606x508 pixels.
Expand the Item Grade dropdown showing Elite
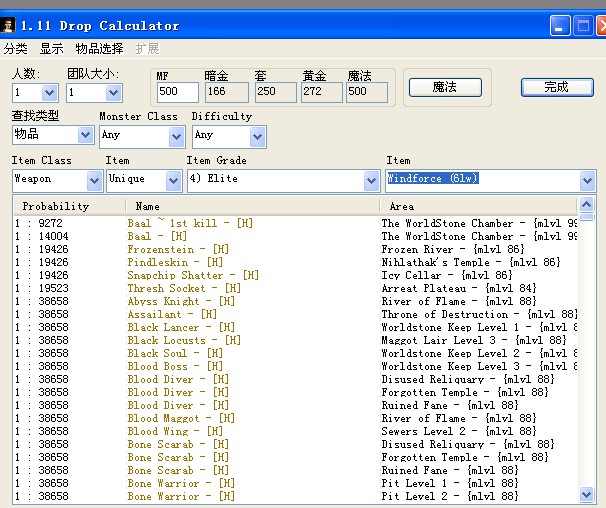tap(372, 181)
